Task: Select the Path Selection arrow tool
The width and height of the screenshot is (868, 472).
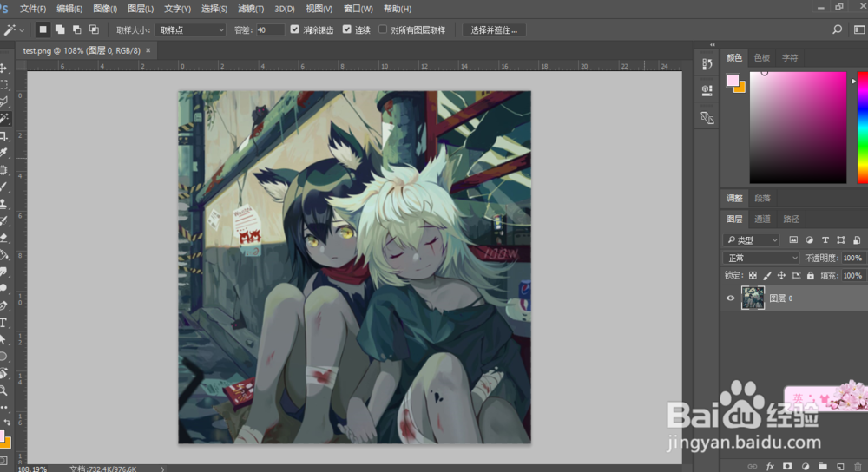Action: [x=3, y=340]
